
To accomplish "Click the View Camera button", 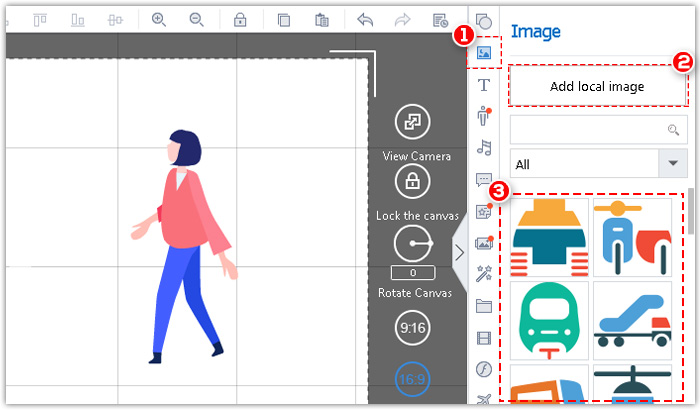I will tap(412, 121).
